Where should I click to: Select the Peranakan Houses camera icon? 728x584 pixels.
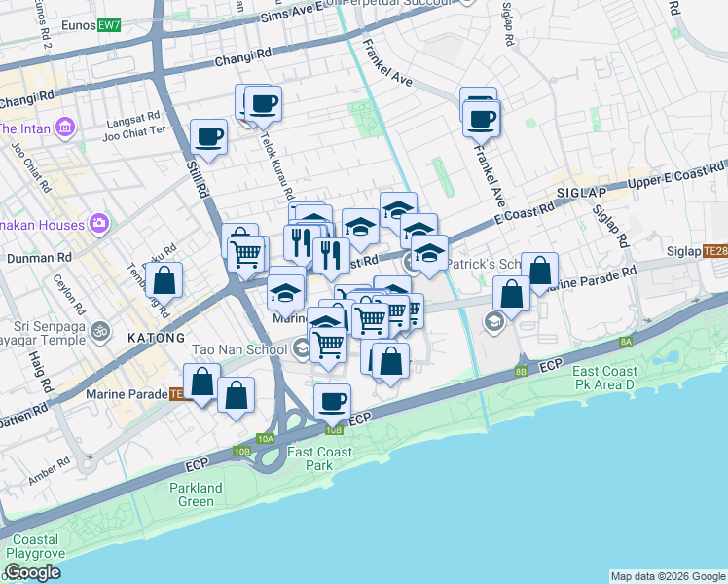99,224
